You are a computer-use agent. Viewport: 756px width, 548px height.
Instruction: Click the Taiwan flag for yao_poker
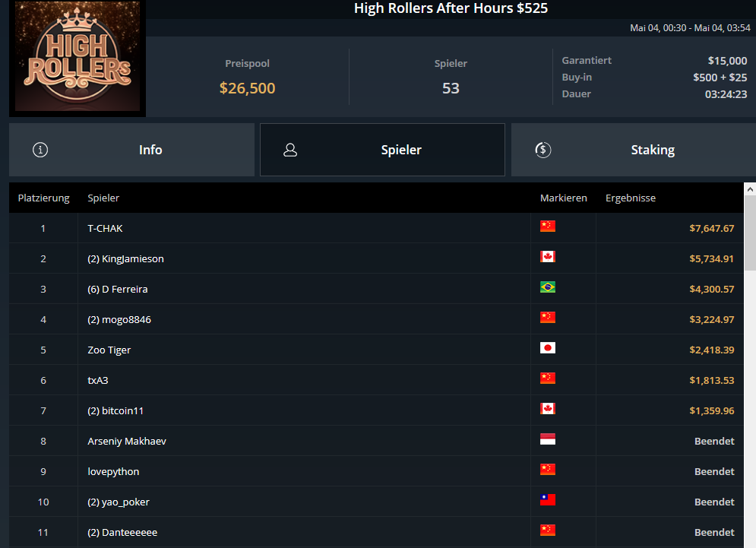[548, 500]
